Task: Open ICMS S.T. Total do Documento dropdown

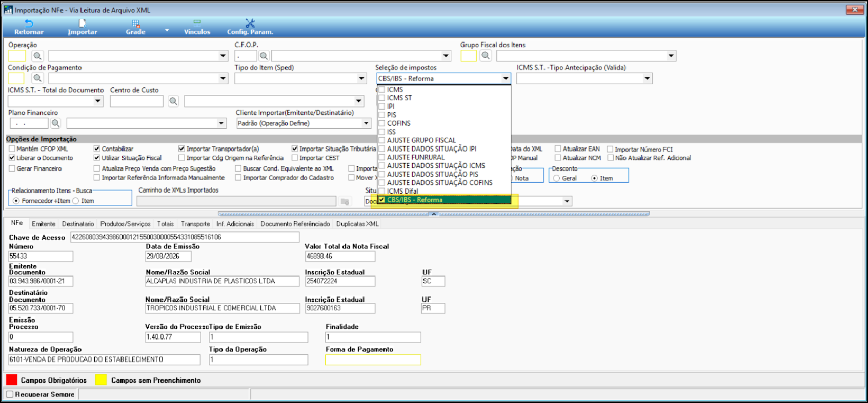Action: [x=98, y=101]
